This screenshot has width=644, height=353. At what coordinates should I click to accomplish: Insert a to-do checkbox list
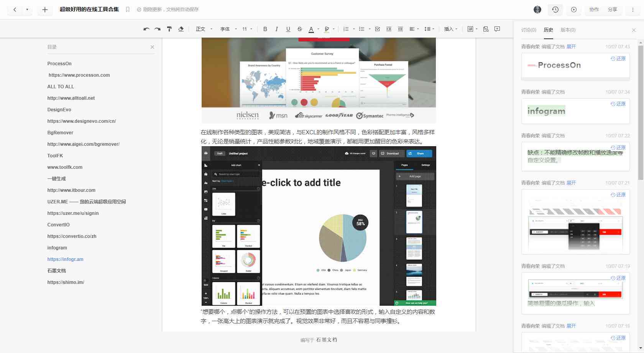pyautogui.click(x=378, y=29)
